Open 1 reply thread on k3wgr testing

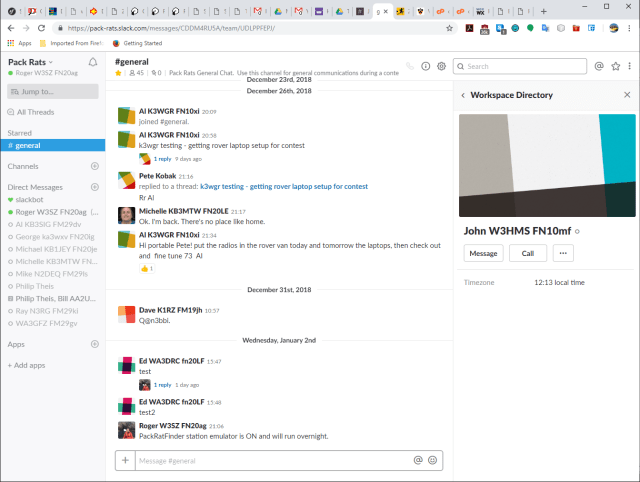click(x=162, y=159)
